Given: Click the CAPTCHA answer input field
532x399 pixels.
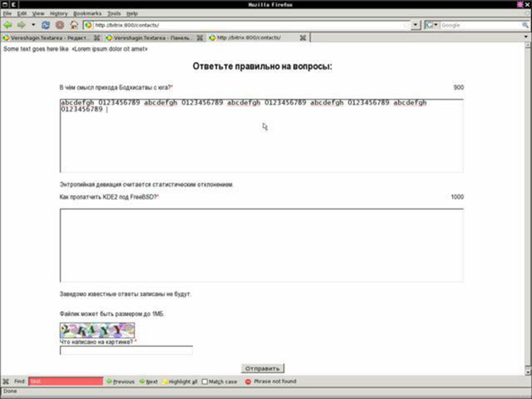Looking at the screenshot, I should tap(126, 350).
